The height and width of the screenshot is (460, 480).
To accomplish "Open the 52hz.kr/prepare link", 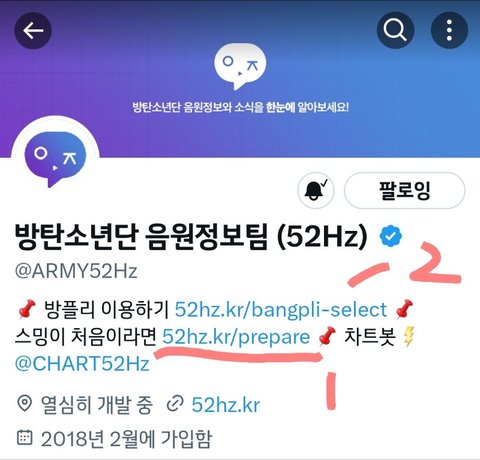I will click(x=236, y=337).
